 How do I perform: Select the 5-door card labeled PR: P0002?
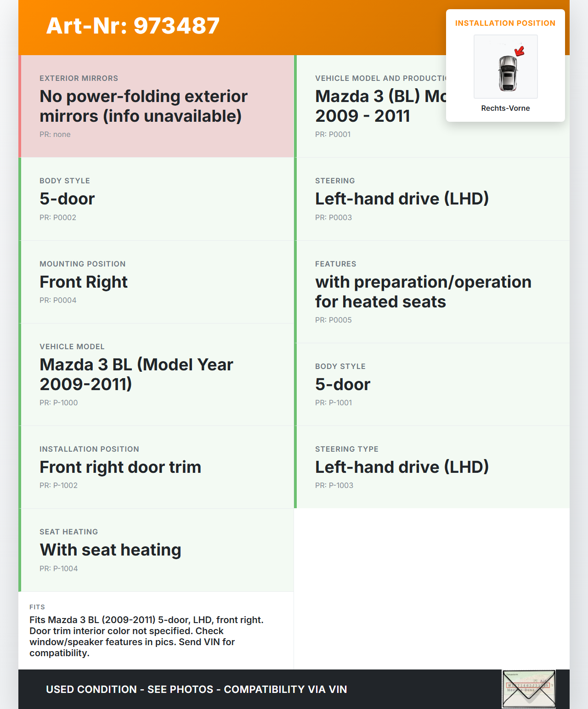coord(157,199)
